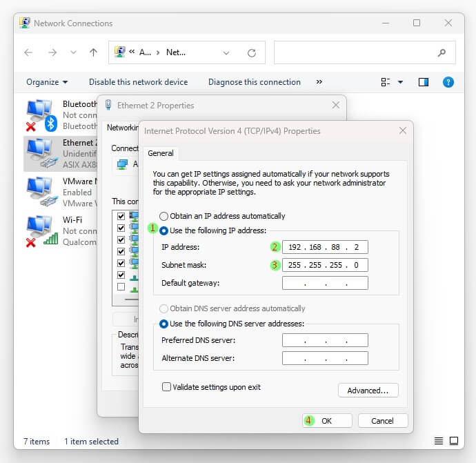Expand the toolbar overflow chevron
The height and width of the screenshot is (463, 476).
pos(319,82)
